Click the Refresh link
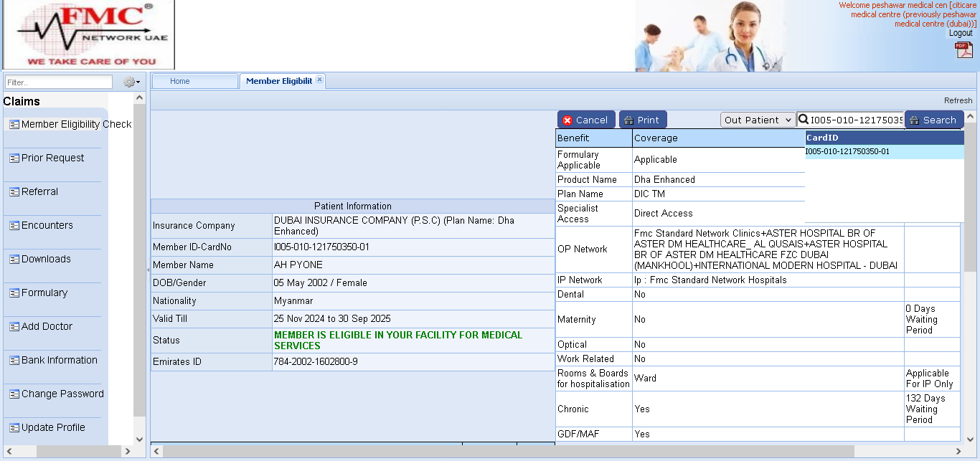 click(958, 100)
